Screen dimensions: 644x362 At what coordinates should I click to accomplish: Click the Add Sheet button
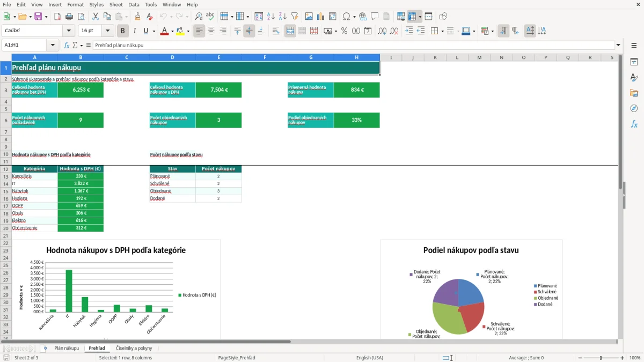pyautogui.click(x=45, y=348)
